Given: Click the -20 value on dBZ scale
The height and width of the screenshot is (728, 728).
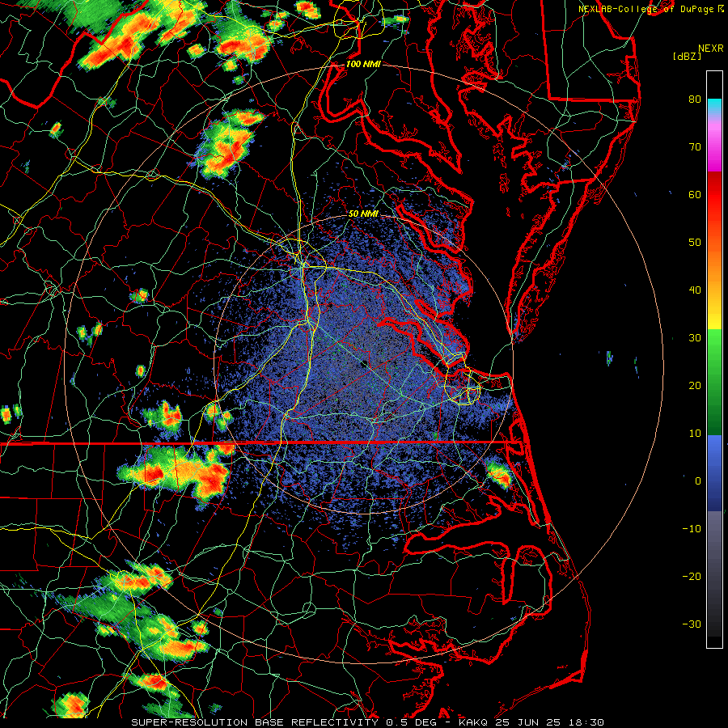Looking at the screenshot, I should [x=692, y=577].
